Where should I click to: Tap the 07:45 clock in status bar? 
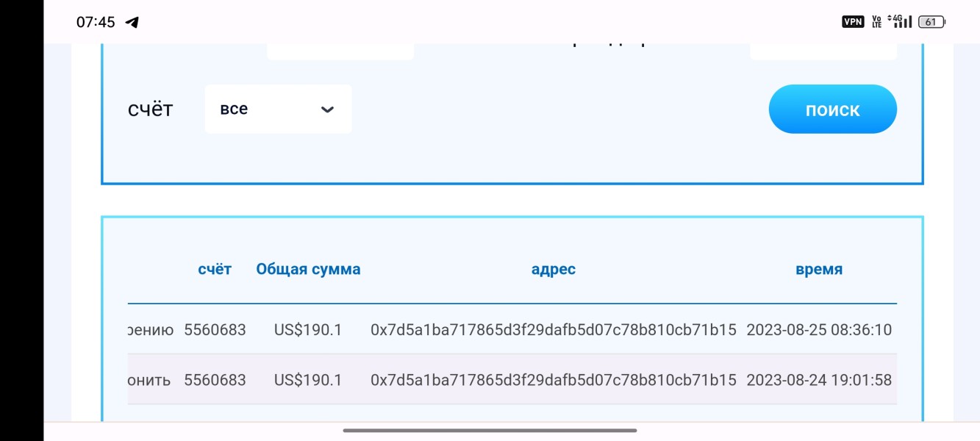click(96, 22)
